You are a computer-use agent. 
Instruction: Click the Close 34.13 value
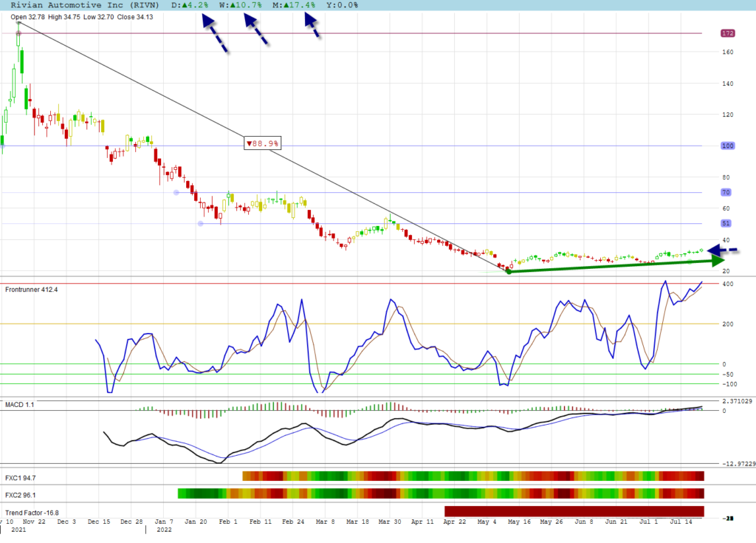pos(135,17)
